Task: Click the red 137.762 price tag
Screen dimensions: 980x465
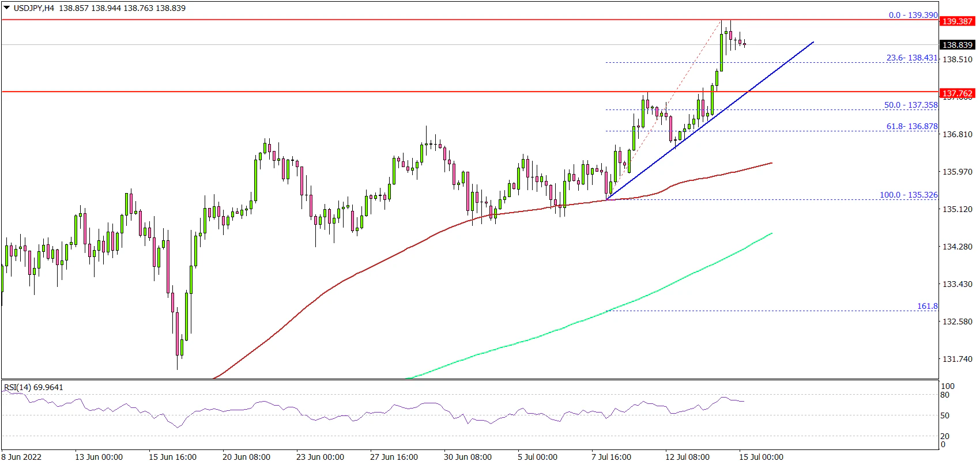Action: click(957, 93)
